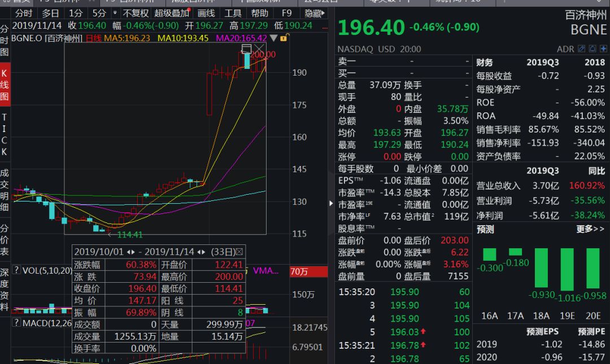The width and height of the screenshot is (610, 364).
Task: Click the 2020 forecast PE -15.77 value
Action: (x=591, y=357)
